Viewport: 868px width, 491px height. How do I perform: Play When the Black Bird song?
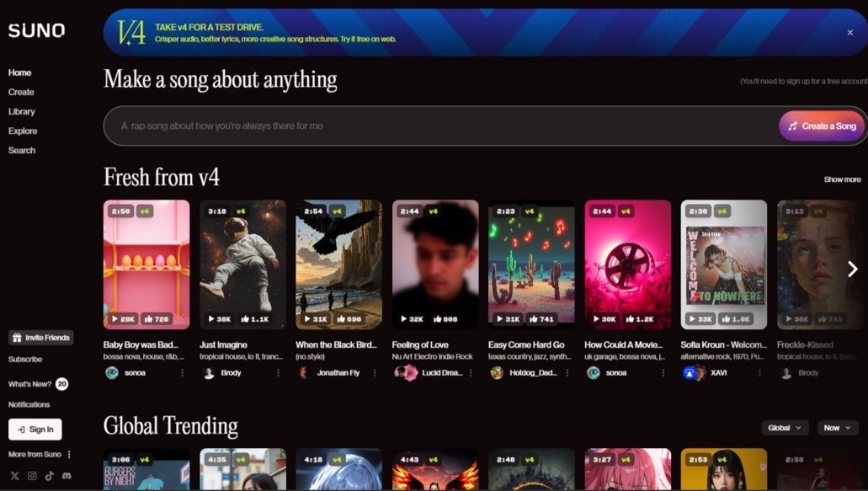(316, 319)
